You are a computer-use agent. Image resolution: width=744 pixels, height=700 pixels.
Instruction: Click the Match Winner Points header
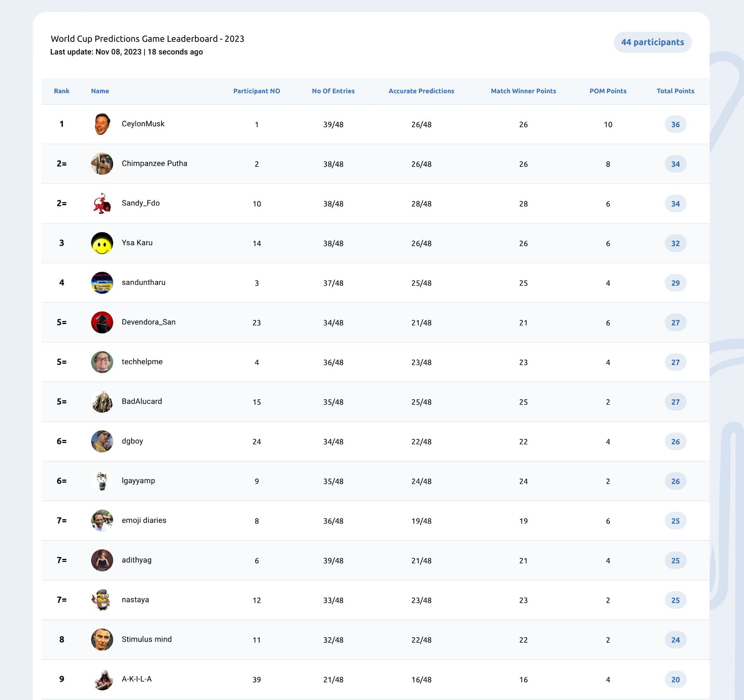click(x=523, y=91)
